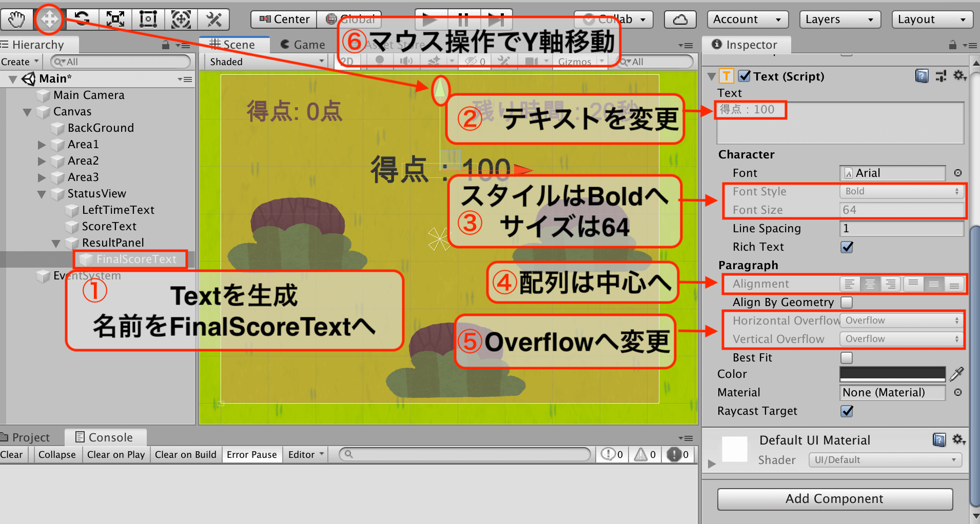
Task: Select the Scale tool
Action: [115, 19]
